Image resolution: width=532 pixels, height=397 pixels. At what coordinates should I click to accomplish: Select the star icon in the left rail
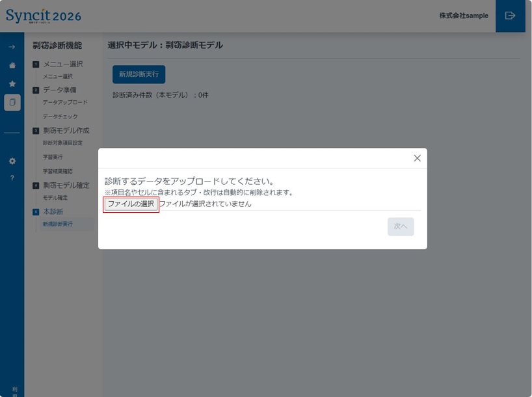(12, 83)
